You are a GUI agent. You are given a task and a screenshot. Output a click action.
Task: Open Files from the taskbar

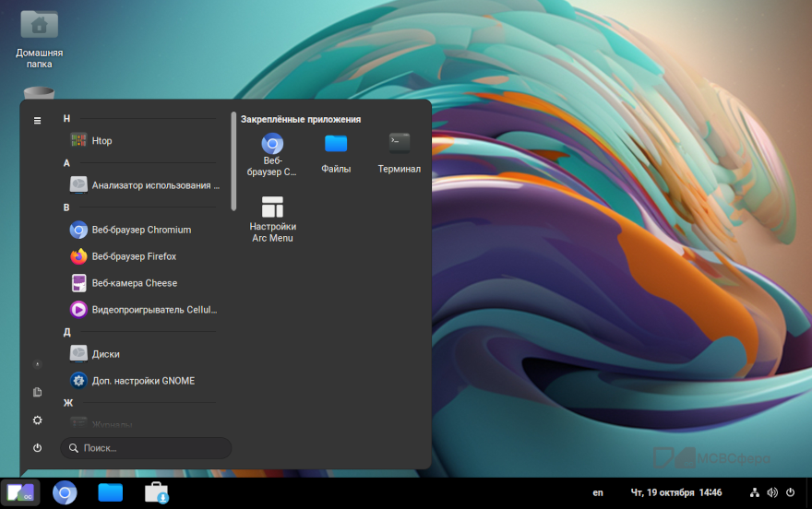click(x=111, y=492)
